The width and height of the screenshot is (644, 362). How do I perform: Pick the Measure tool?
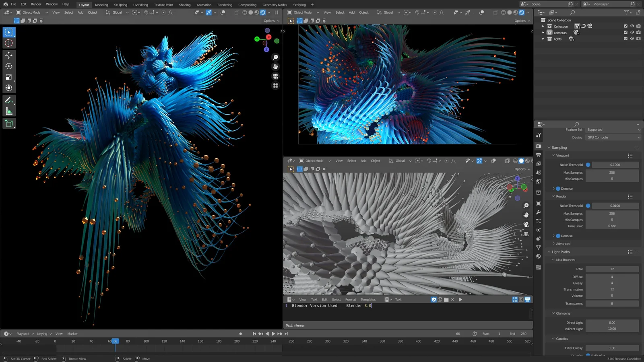pos(9,112)
